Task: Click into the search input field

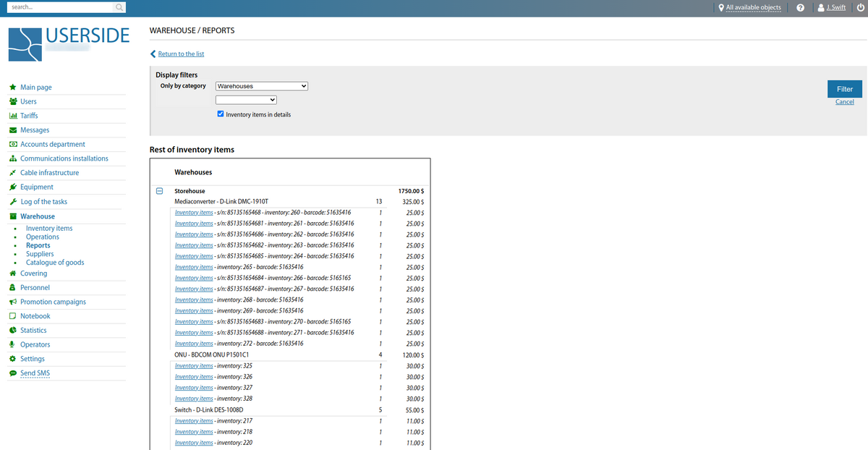Action: coord(61,7)
